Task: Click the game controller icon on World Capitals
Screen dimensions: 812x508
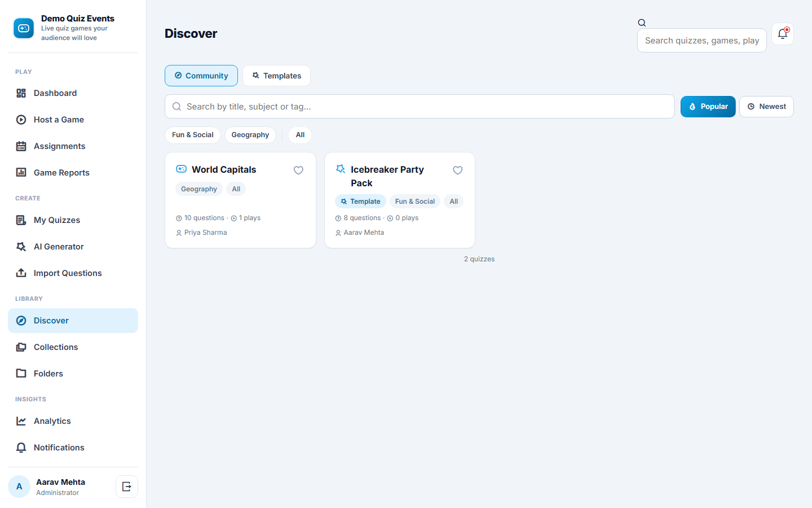Action: (x=182, y=169)
